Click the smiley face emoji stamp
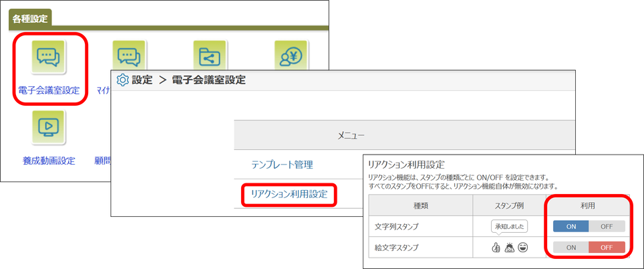644x269 pixels. (523, 248)
